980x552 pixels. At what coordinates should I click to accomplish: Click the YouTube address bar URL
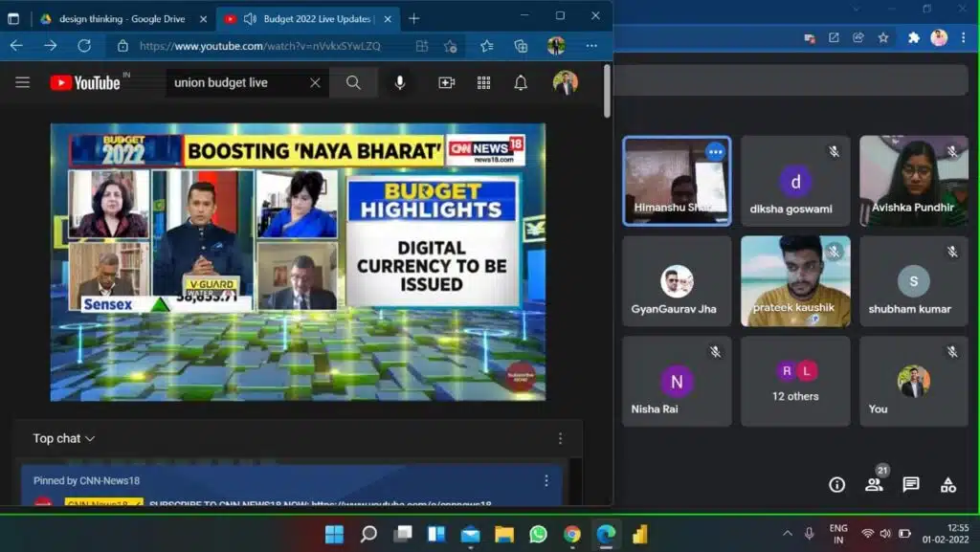[259, 46]
